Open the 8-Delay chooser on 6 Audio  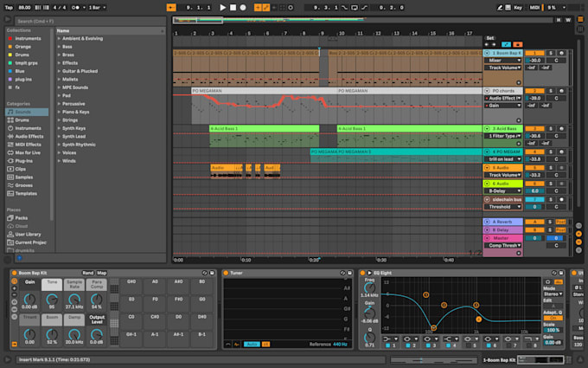coord(503,191)
